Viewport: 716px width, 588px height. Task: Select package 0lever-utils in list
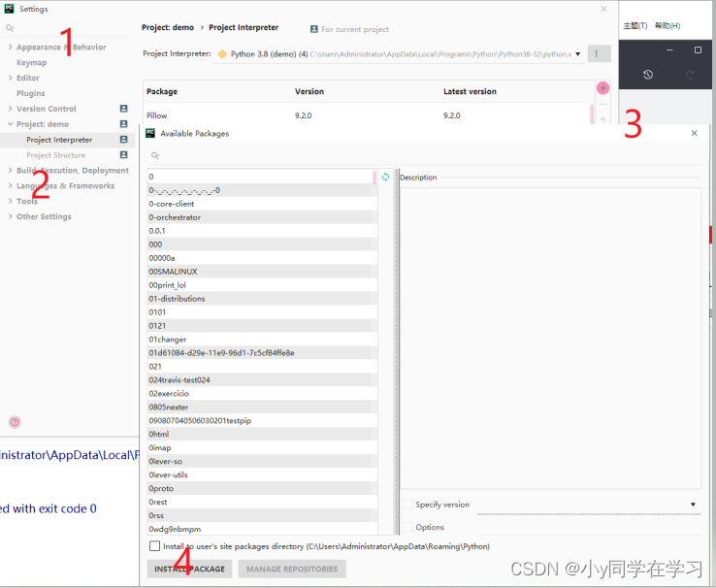tap(262, 474)
